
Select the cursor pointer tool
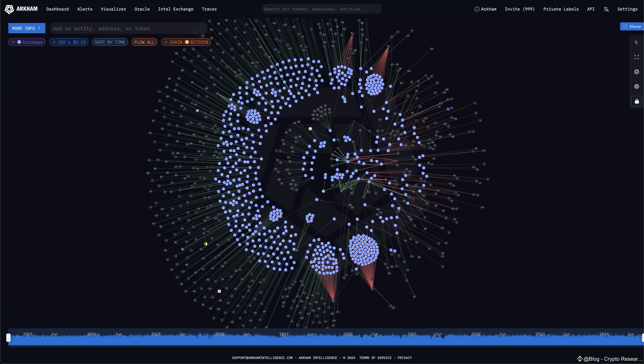point(637,42)
